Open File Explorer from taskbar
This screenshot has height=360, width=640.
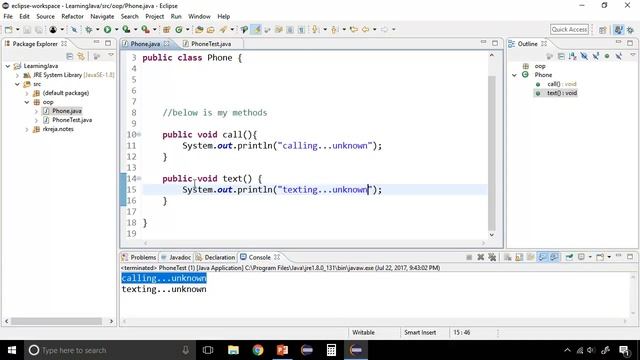click(233, 350)
